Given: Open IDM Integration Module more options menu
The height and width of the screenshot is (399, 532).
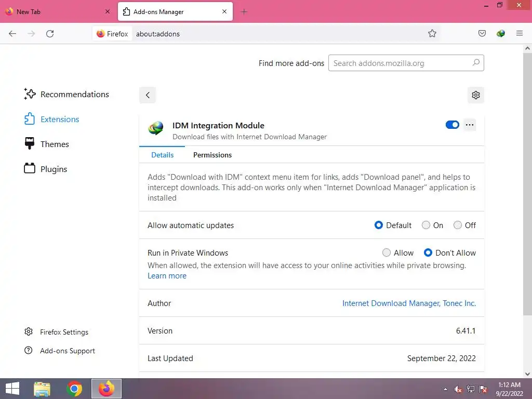Looking at the screenshot, I should (x=470, y=125).
